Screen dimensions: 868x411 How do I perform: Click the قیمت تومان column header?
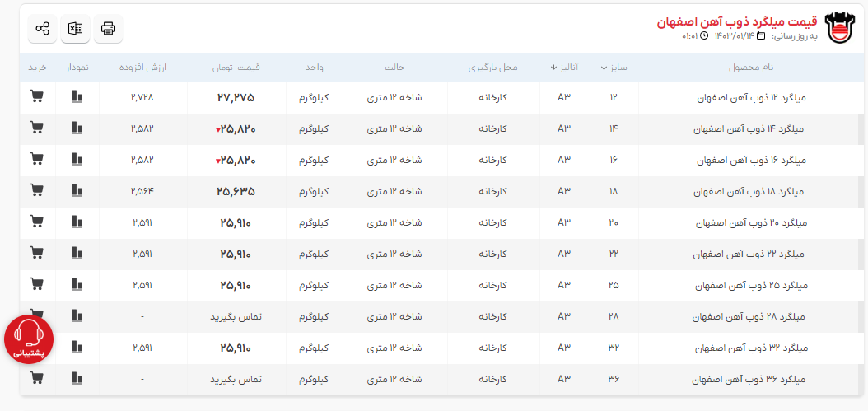coord(236,68)
